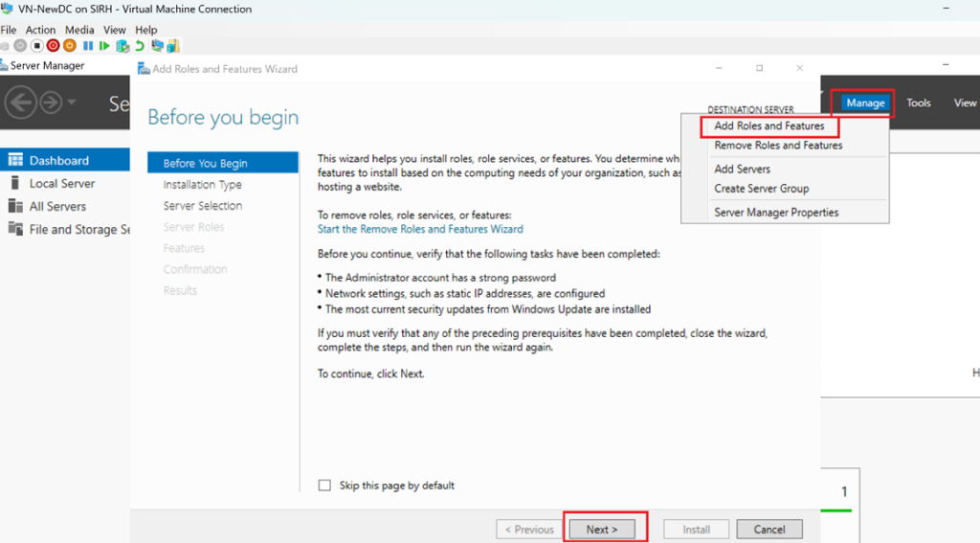
Task: Open the Manage menu
Action: [865, 102]
